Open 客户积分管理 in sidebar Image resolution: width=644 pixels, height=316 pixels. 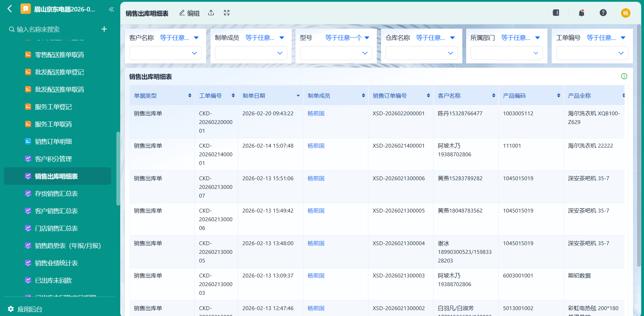pos(57,159)
